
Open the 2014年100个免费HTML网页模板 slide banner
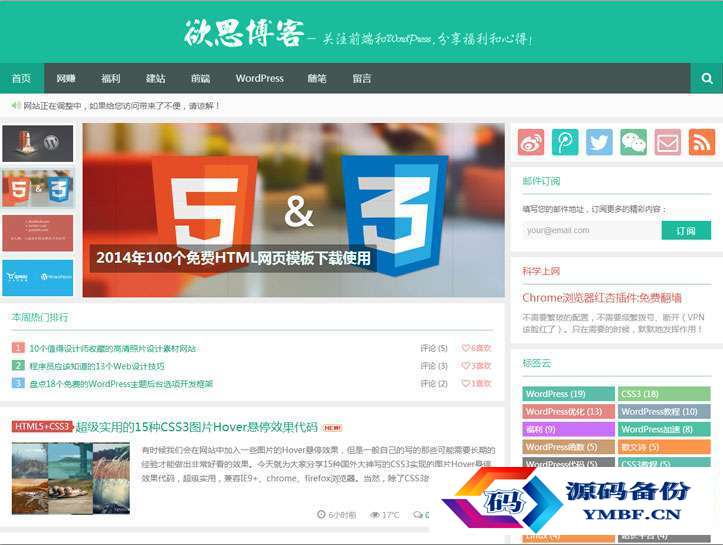point(294,210)
